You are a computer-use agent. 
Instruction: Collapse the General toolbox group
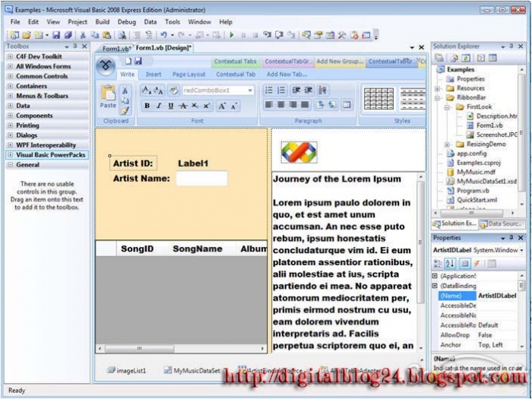coord(10,165)
